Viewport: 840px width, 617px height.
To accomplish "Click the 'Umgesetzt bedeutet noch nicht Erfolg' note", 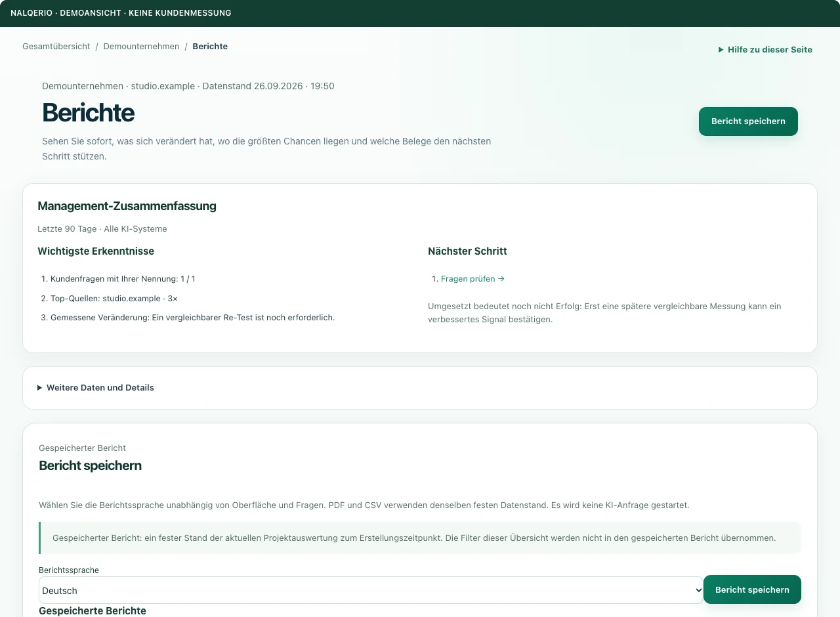I will click(x=604, y=313).
